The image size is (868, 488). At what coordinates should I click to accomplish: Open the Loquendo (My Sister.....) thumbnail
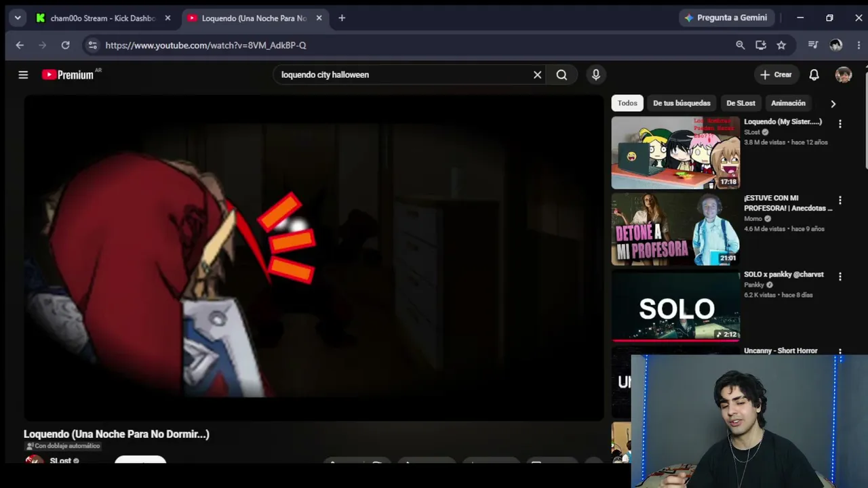coord(675,152)
